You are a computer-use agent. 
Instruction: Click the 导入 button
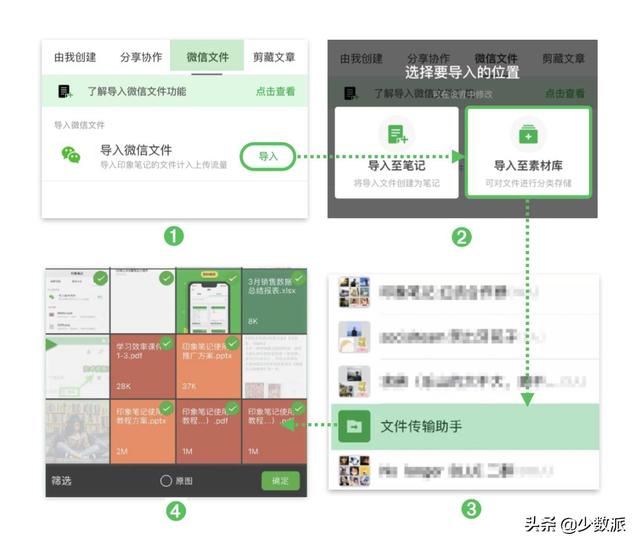click(x=268, y=156)
